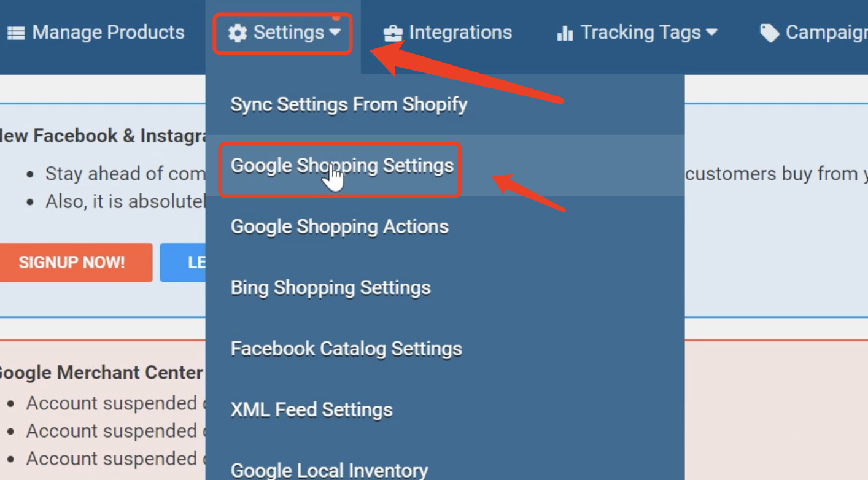Choose Google Shopping Actions from the menu
Screen dimensions: 868x480
[x=339, y=226]
